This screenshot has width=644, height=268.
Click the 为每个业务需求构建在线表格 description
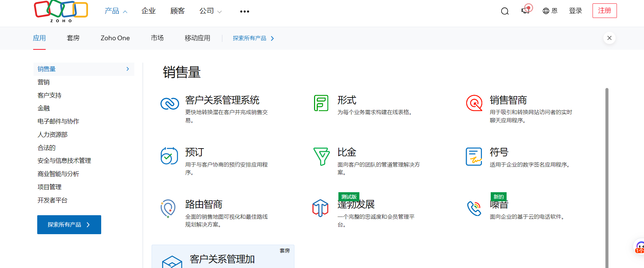(x=375, y=112)
